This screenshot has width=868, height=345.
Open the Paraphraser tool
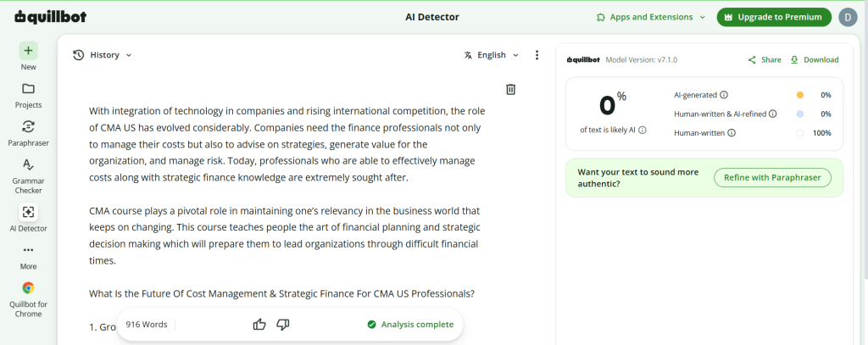pos(28,132)
